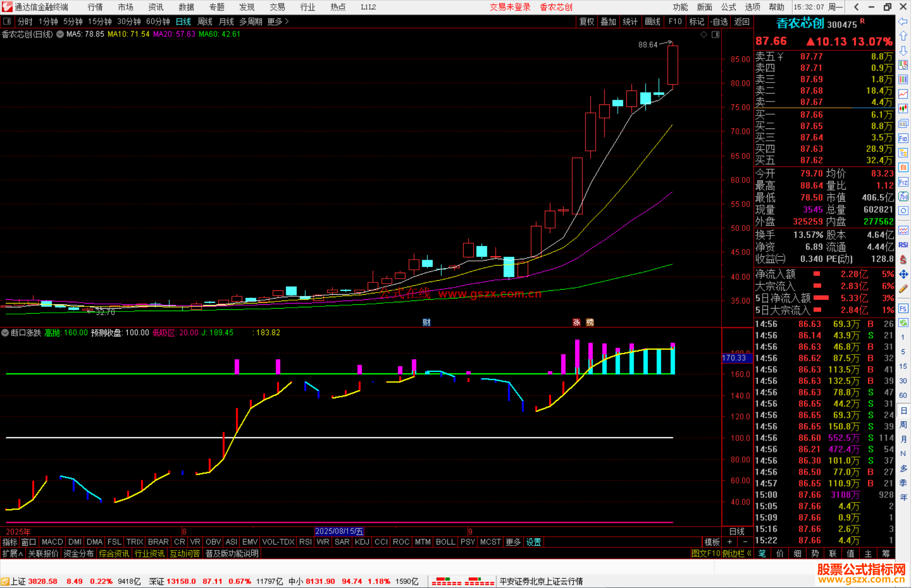Image resolution: width=911 pixels, height=588 pixels.
Task: Click the F12 trading sidebar icon
Action: click(903, 182)
